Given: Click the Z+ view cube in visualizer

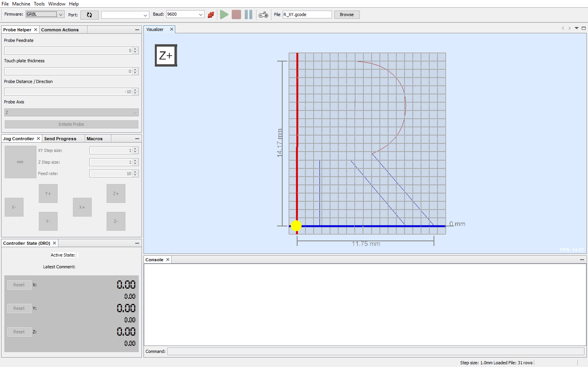Looking at the screenshot, I should 166,55.
